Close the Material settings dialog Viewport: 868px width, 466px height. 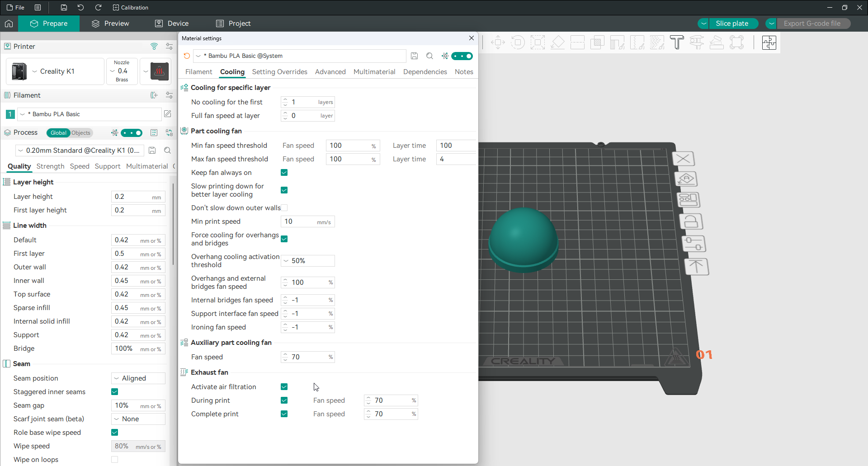[x=472, y=38]
